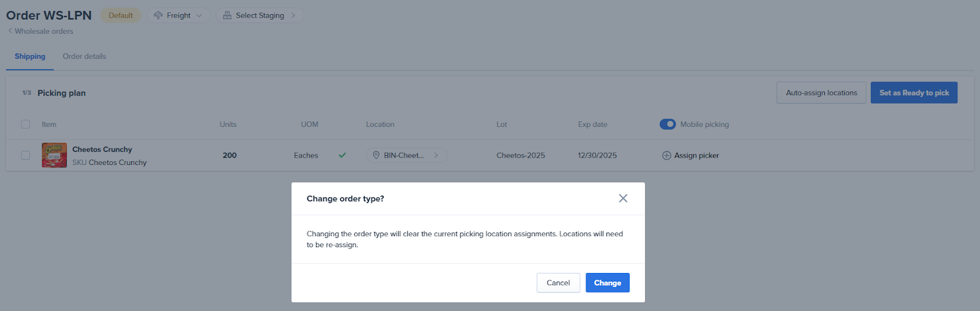The height and width of the screenshot is (311, 980).
Task: Click the Cheetos Crunchy product thumbnail
Action: coord(55,155)
